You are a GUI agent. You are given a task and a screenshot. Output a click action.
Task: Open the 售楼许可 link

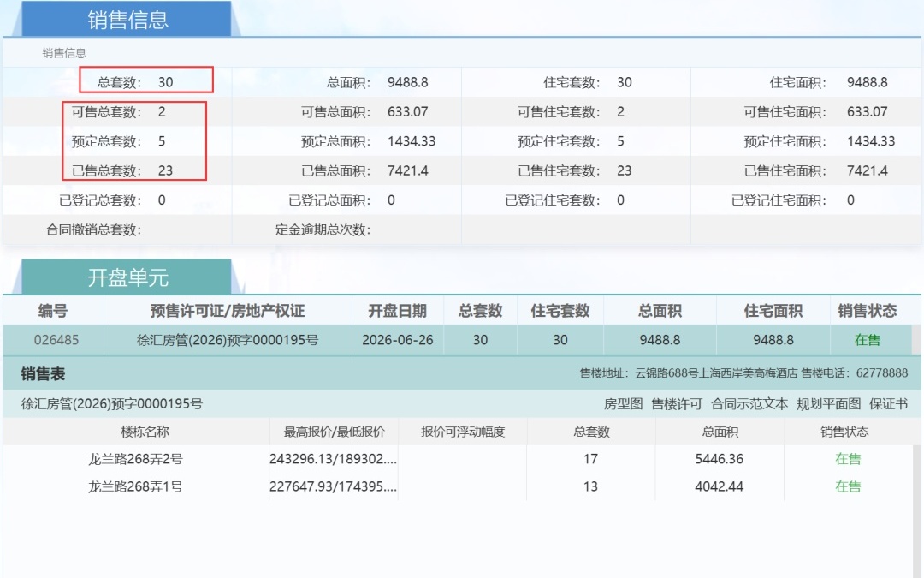pyautogui.click(x=677, y=404)
